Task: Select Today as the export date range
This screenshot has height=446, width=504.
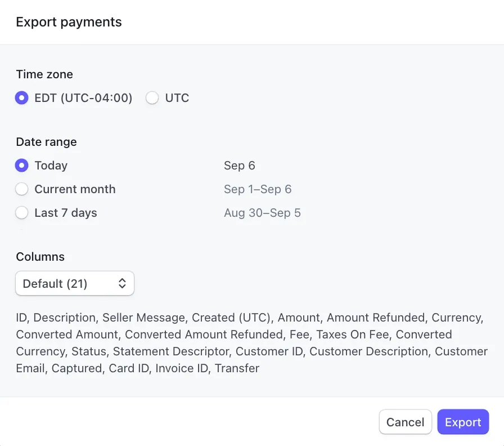Action: pyautogui.click(x=21, y=166)
